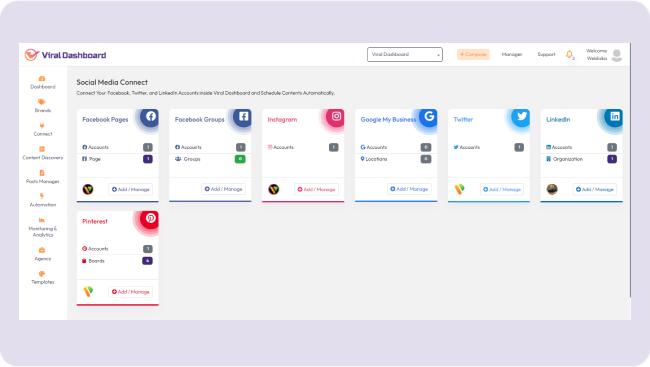Click the Twitter connected account avatar

click(459, 190)
